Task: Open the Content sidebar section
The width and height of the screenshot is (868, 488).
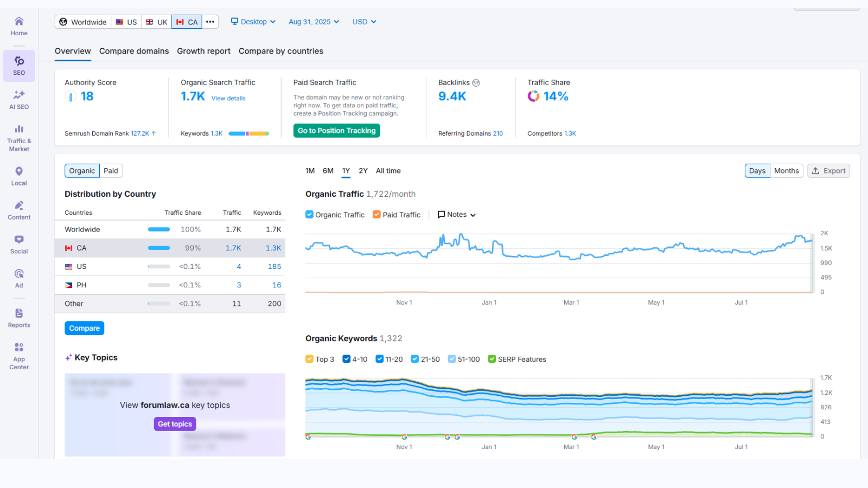Action: pos(19,210)
